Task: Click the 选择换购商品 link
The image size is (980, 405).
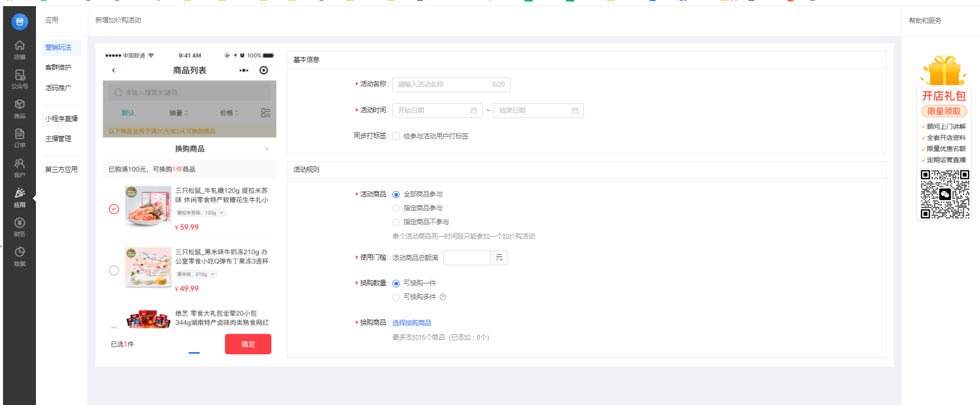Action: point(411,323)
